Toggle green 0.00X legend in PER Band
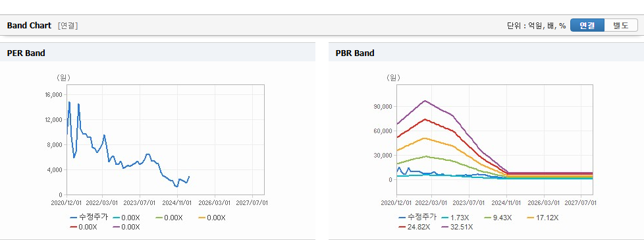 click(x=169, y=218)
